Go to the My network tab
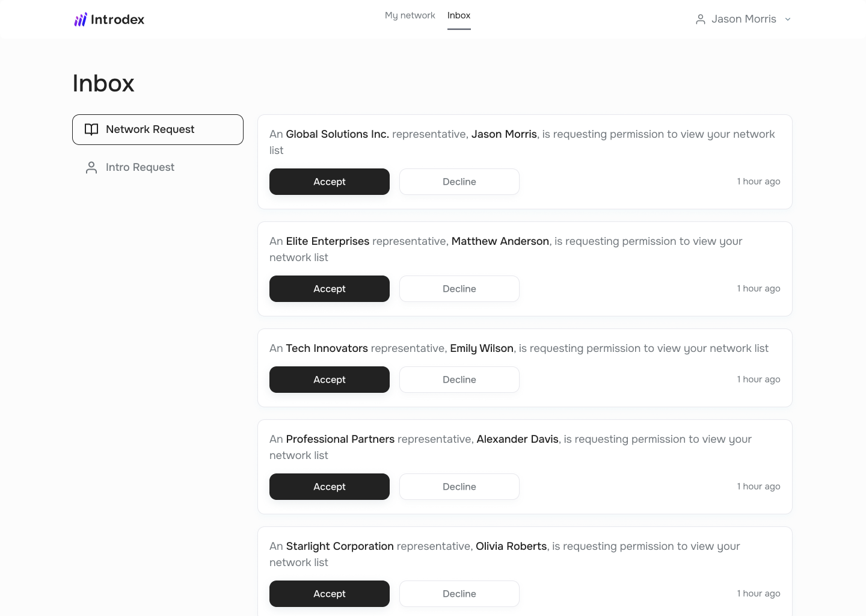This screenshot has height=616, width=866. [x=410, y=16]
